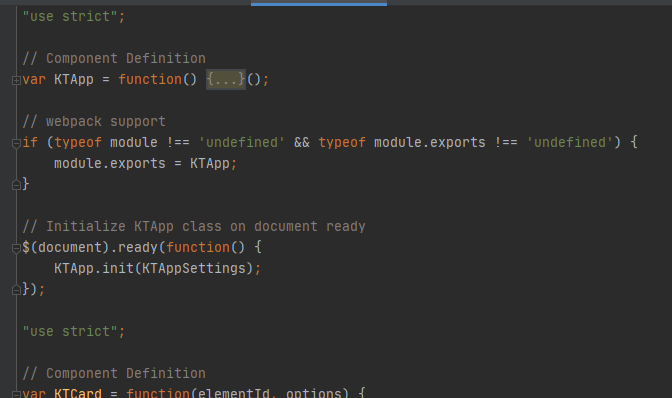Screen dimensions: 672x398
Task: Click module.exports in the if condition
Action: (430, 142)
